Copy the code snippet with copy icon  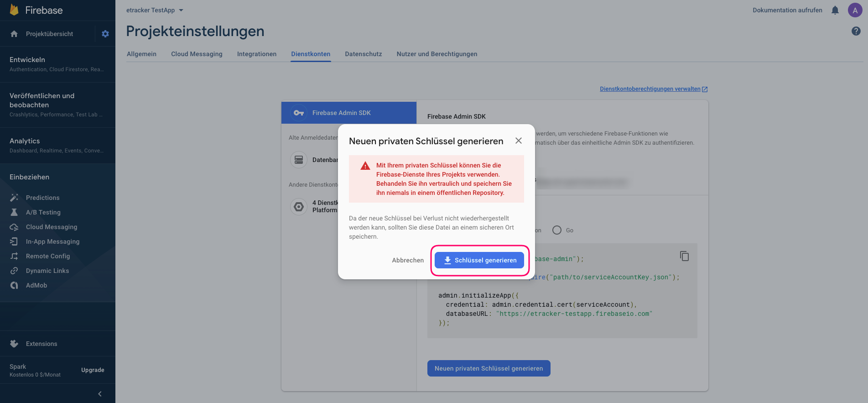click(684, 256)
